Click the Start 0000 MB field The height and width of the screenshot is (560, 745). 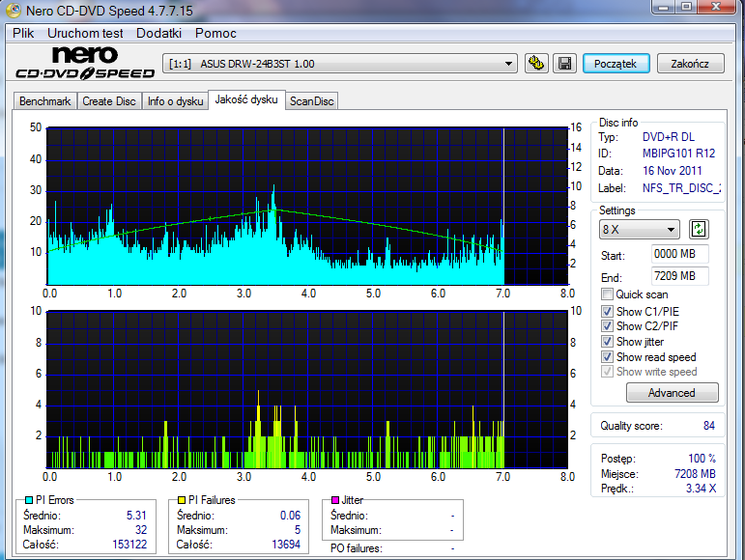coord(680,254)
